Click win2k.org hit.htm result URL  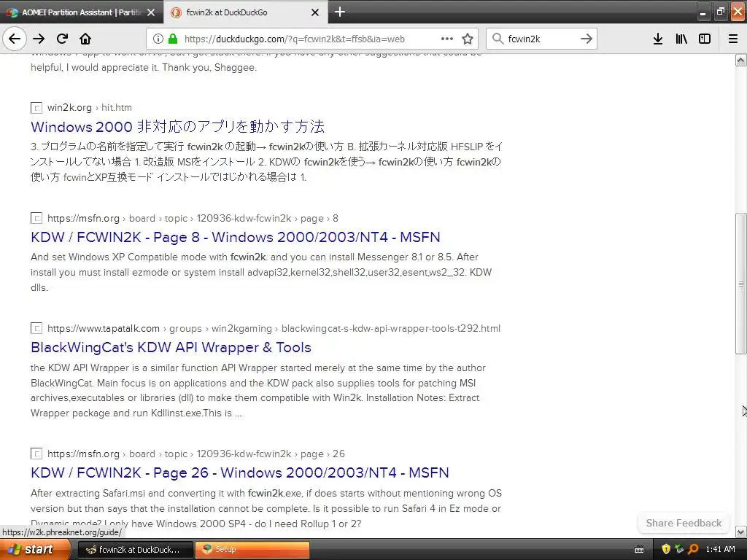(90, 108)
